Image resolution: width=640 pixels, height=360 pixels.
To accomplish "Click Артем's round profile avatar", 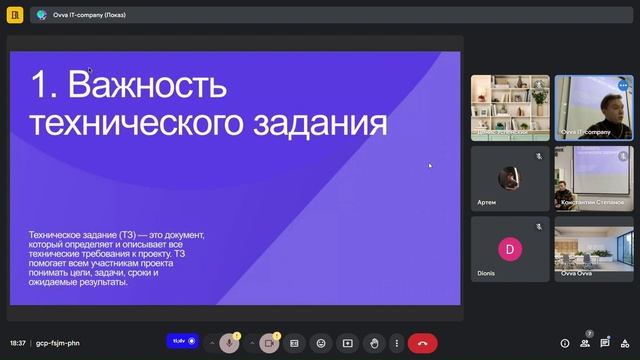I will point(510,178).
